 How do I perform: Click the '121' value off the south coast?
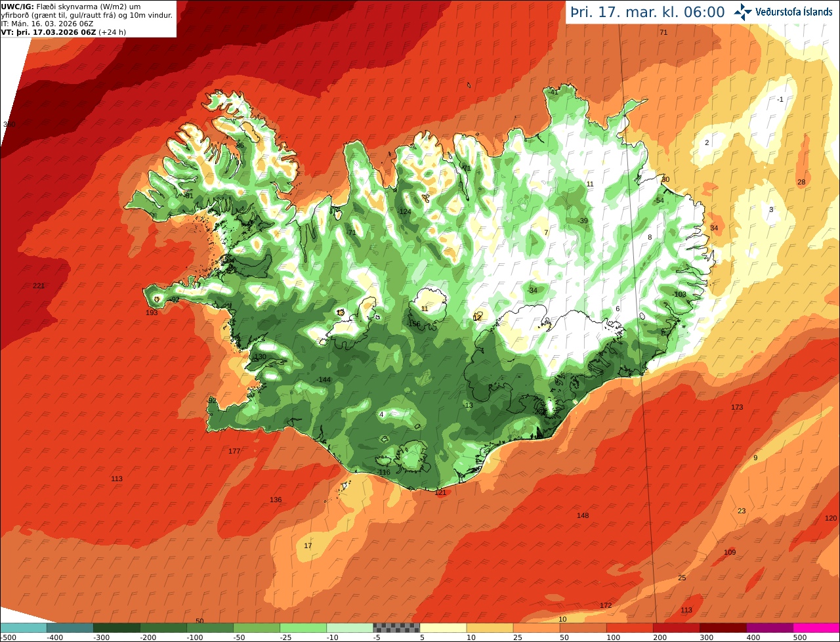click(x=440, y=492)
